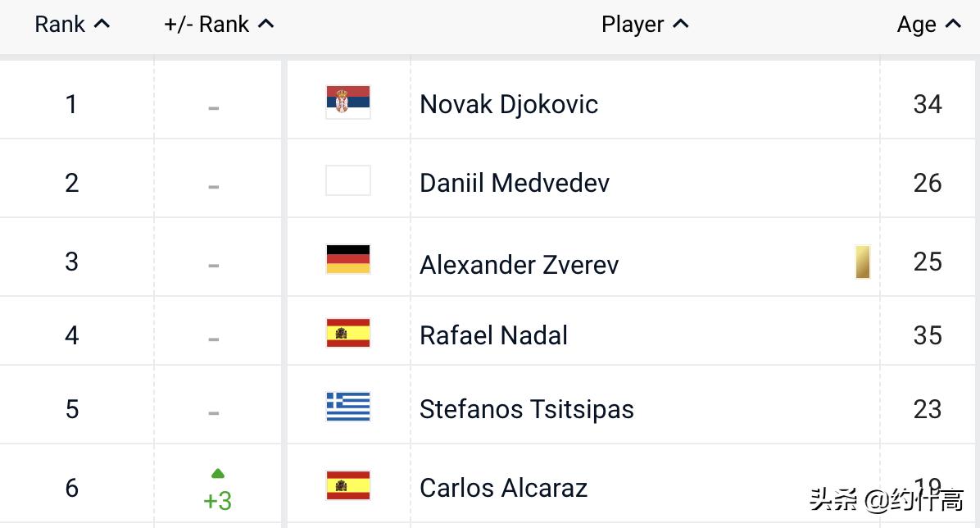Open Novak Djokovic player profile
Image resolution: width=980 pixels, height=528 pixels.
[509, 104]
